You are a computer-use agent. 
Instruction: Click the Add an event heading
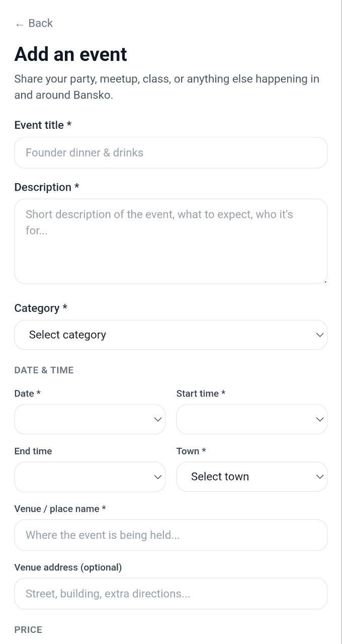(x=70, y=54)
